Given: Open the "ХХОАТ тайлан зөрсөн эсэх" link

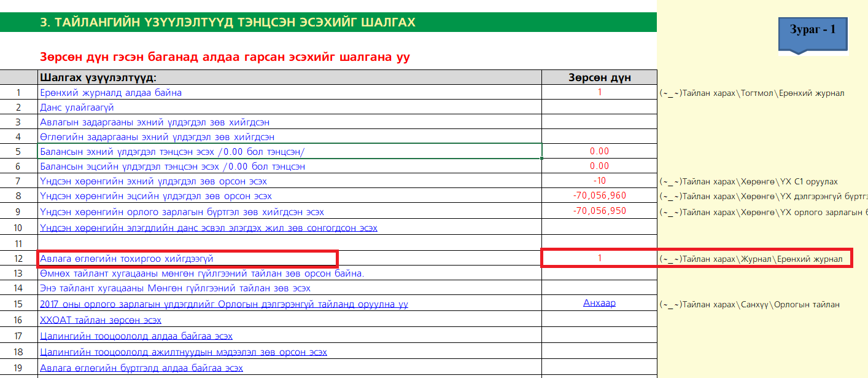Looking at the screenshot, I should [x=101, y=320].
